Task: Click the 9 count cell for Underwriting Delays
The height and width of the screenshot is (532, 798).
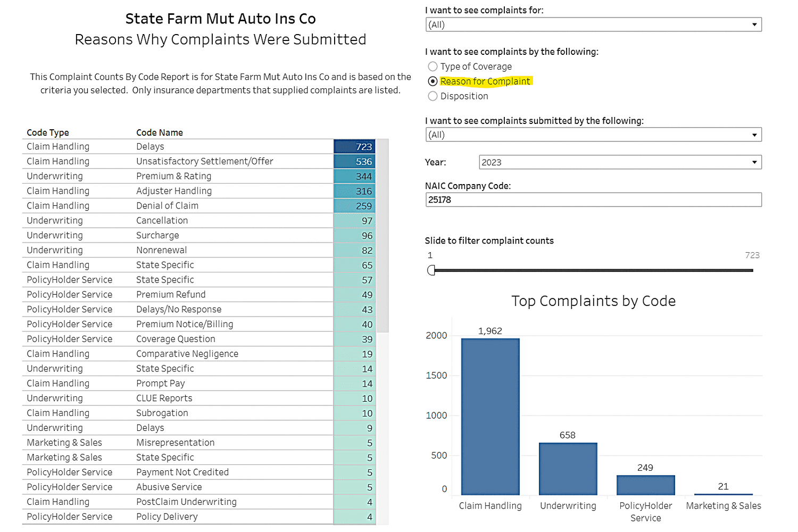Action: pyautogui.click(x=354, y=428)
